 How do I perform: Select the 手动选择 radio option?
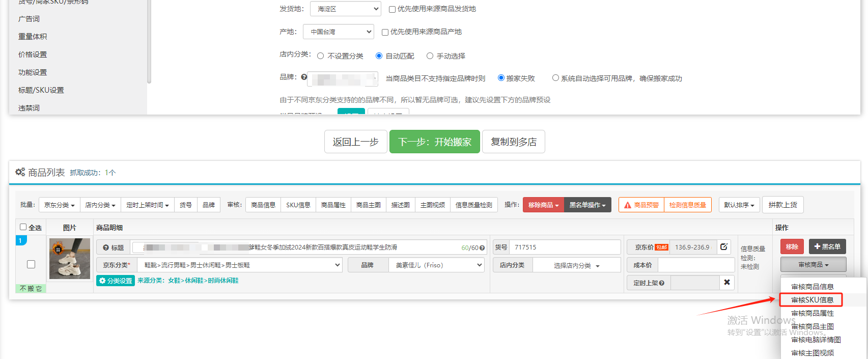[x=430, y=56]
